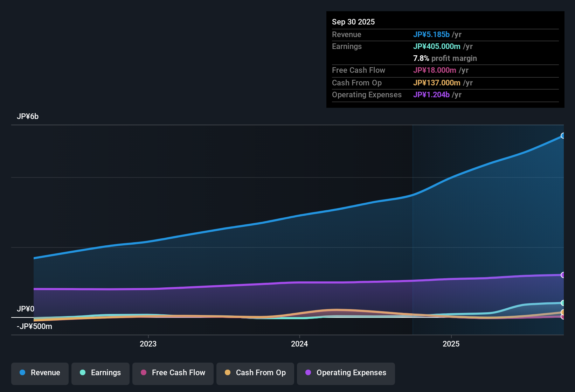Click the blue Revenue endpoint marker
This screenshot has height=392, width=575.
(563, 136)
